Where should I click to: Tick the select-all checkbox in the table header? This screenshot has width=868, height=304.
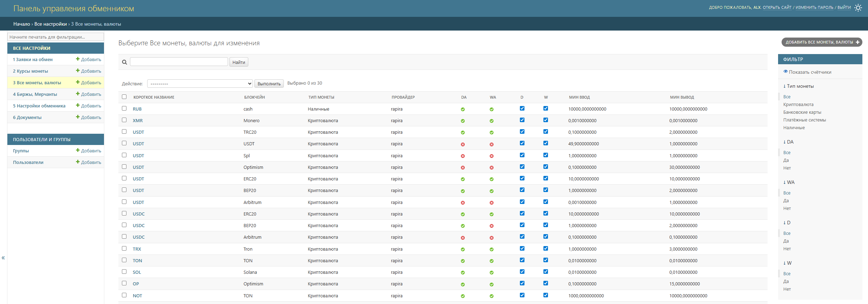(x=124, y=97)
